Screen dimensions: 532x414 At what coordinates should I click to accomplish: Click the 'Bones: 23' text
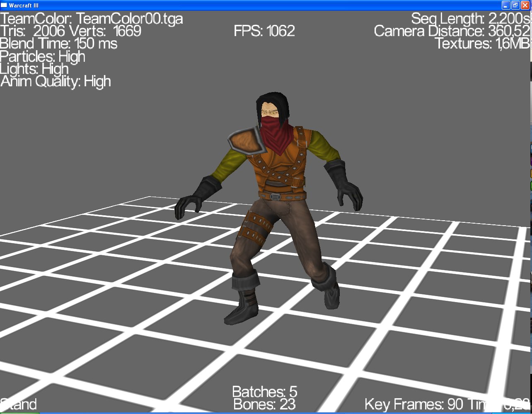(265, 404)
